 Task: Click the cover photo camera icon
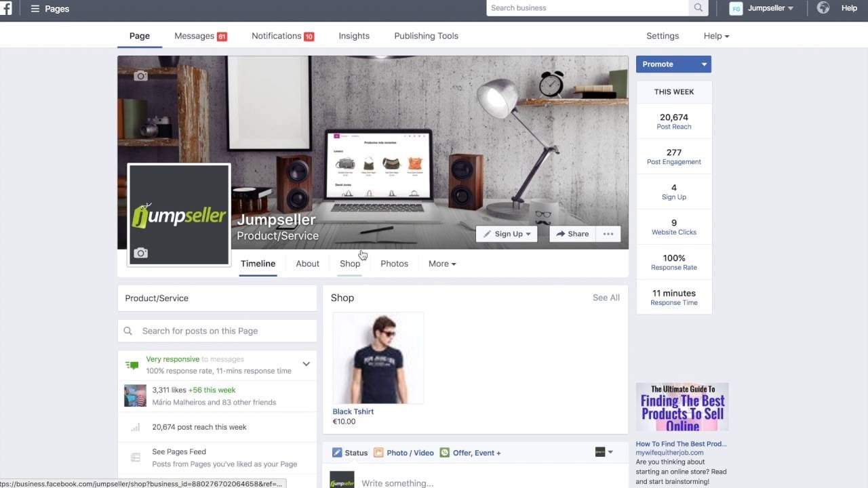[x=140, y=76]
